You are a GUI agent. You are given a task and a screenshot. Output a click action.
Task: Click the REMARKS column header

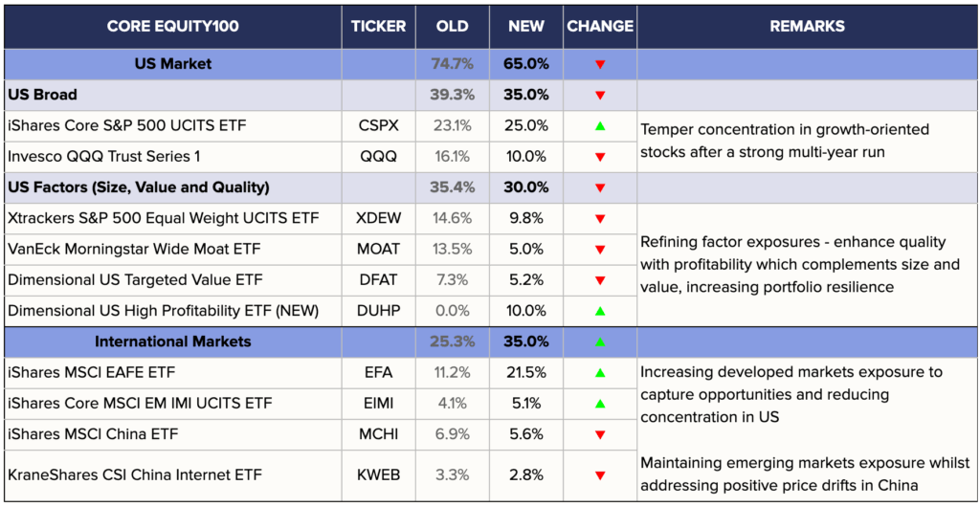[x=806, y=27]
